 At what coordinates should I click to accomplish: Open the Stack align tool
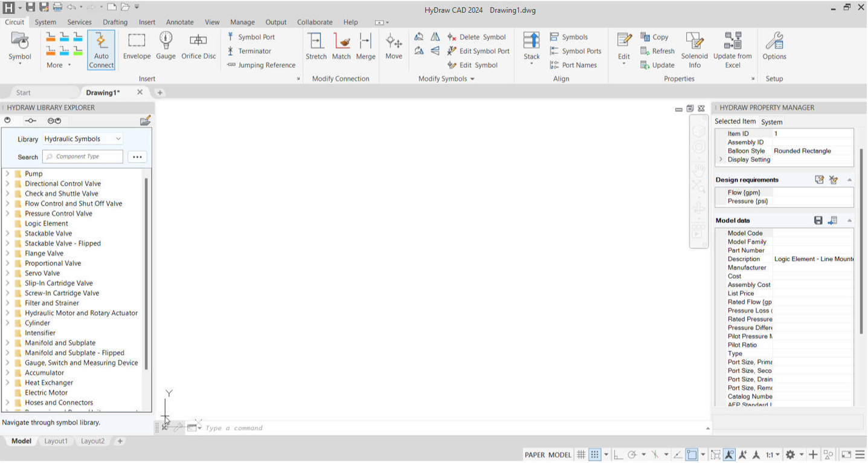pos(532,47)
